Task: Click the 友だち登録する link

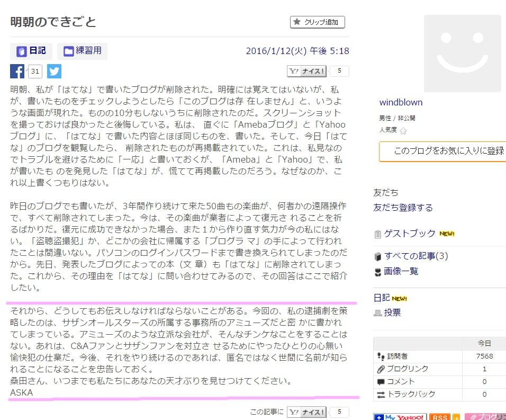Action: (403, 208)
